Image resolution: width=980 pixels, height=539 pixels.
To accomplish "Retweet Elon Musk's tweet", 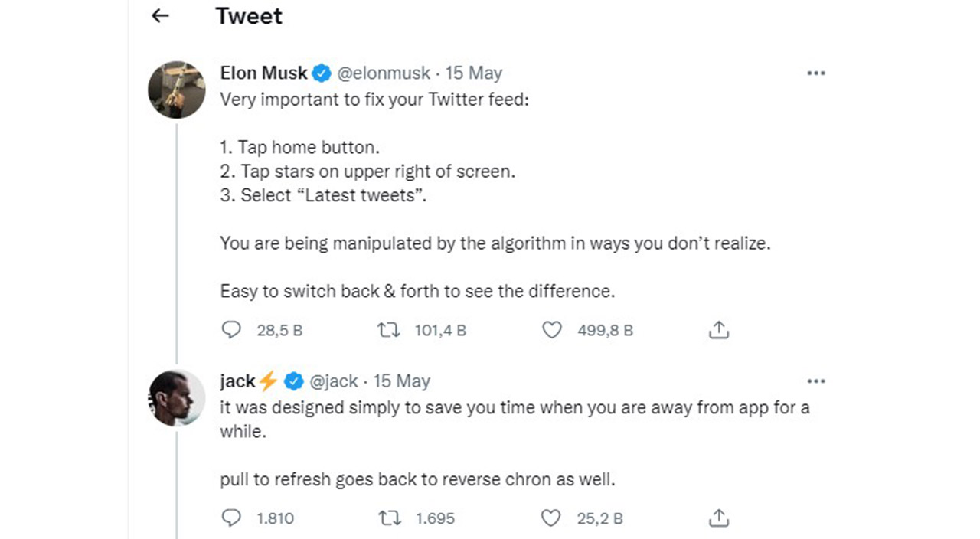I will pyautogui.click(x=389, y=330).
